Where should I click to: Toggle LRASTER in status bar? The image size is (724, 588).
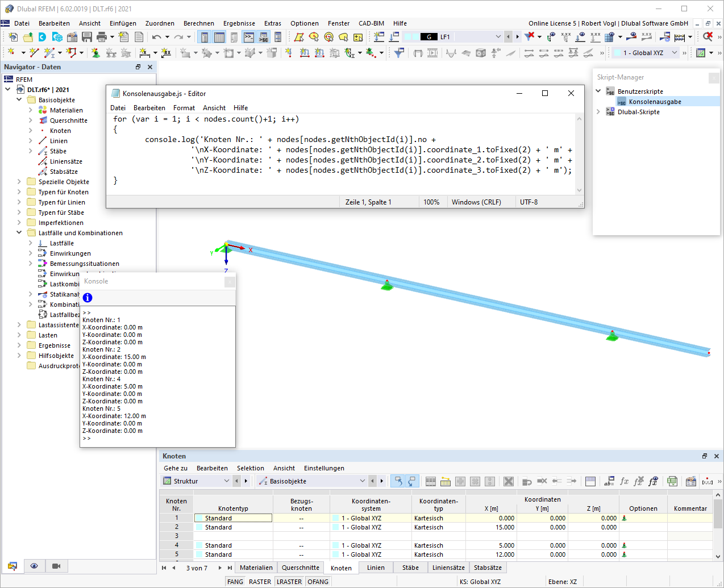[289, 582]
